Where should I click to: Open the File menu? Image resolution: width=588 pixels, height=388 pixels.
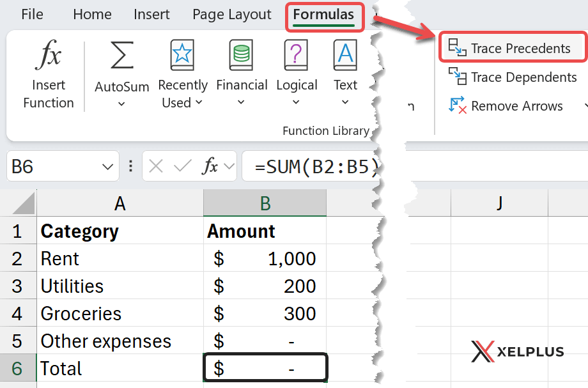pos(32,14)
